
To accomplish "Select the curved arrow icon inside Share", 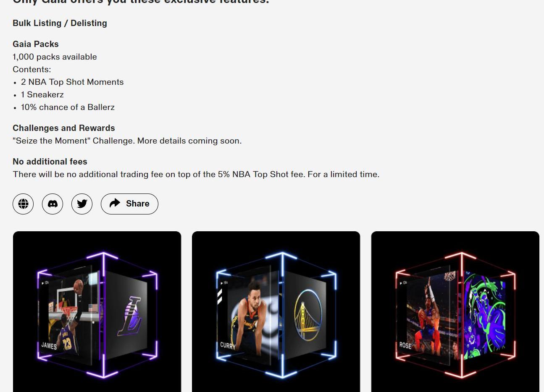I will tap(115, 204).
